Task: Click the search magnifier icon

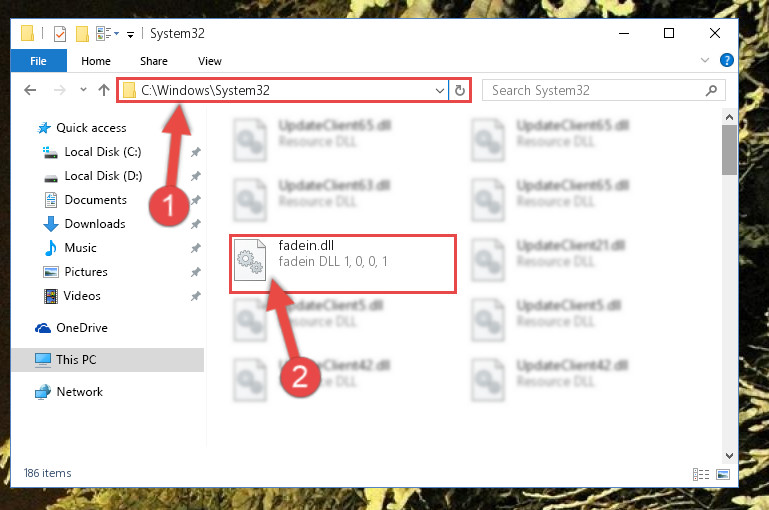Action: pos(711,91)
